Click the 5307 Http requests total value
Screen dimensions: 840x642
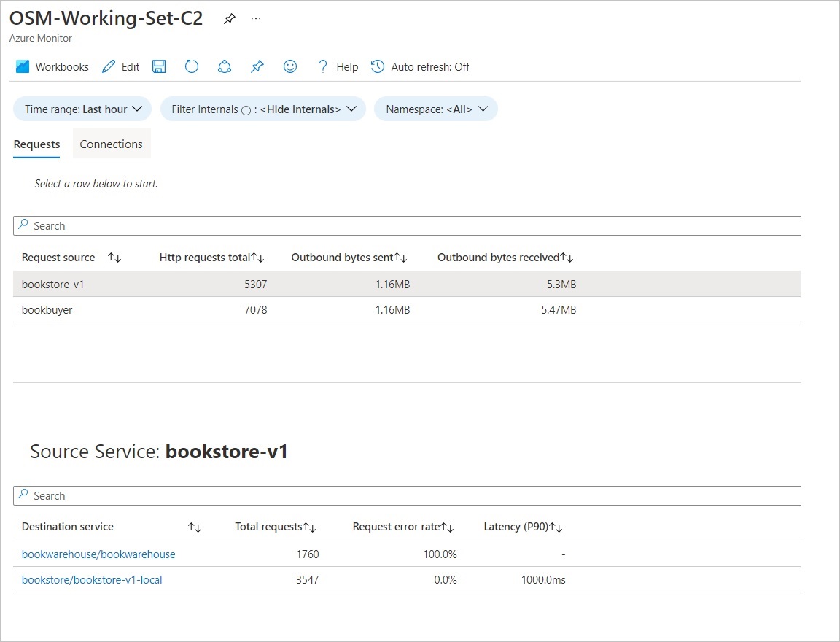(255, 285)
